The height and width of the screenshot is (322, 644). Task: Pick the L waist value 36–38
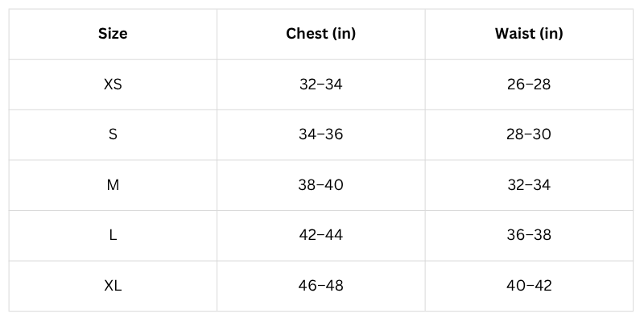pos(529,235)
